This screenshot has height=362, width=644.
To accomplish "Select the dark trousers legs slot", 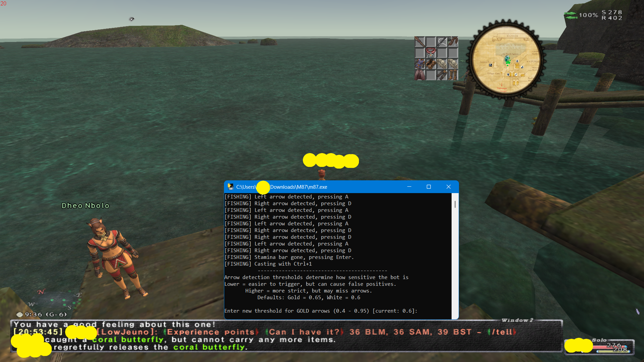I will (442, 75).
